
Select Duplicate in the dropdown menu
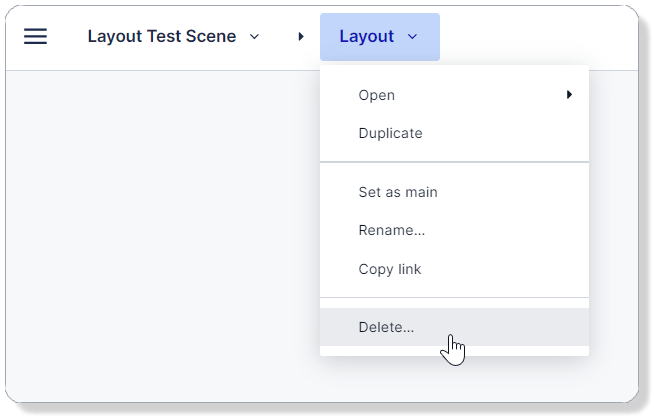point(390,133)
